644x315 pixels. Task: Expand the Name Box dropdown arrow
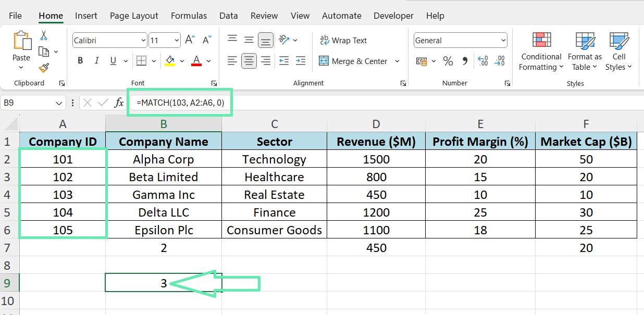pyautogui.click(x=59, y=103)
